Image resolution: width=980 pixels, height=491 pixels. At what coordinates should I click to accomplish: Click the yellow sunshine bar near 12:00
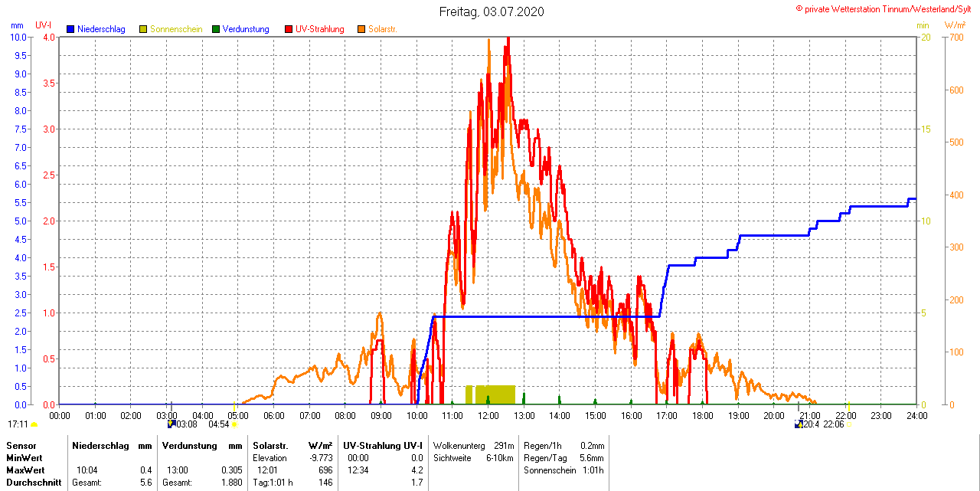[495, 394]
